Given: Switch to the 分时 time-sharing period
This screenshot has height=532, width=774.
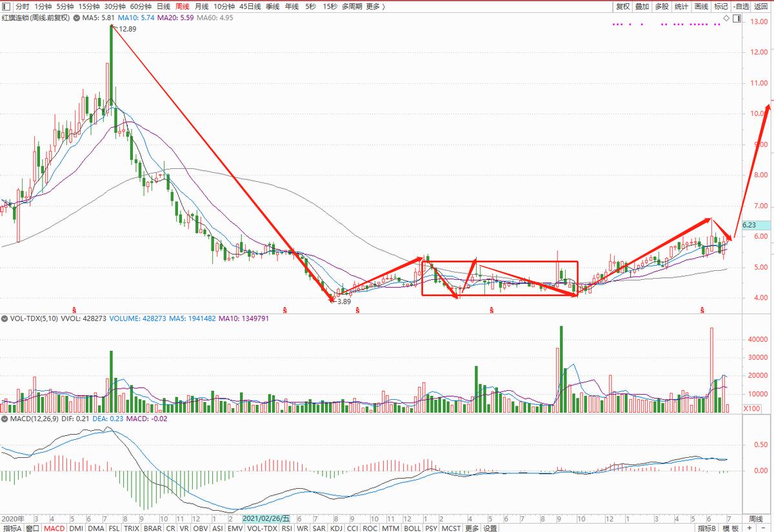Looking at the screenshot, I should coord(22,6).
